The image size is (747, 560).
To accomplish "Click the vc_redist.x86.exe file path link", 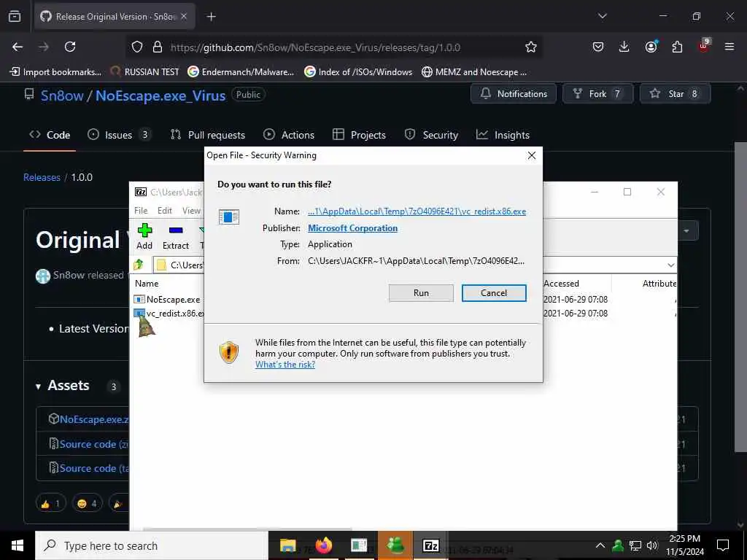I will pyautogui.click(x=417, y=211).
